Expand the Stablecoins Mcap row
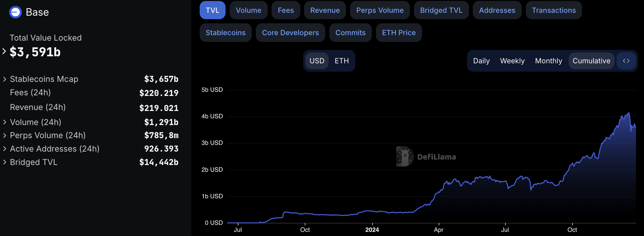The height and width of the screenshot is (236, 644). (x=4, y=79)
